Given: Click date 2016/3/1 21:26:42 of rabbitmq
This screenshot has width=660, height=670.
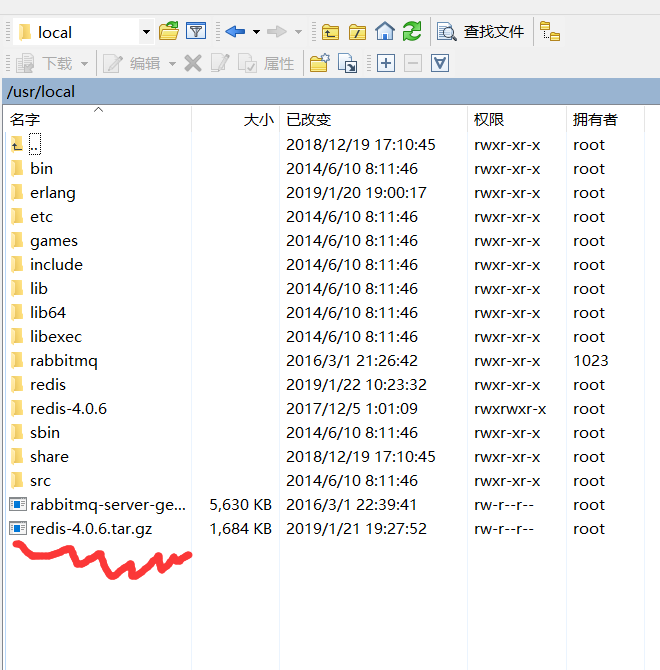Looking at the screenshot, I should [x=352, y=361].
